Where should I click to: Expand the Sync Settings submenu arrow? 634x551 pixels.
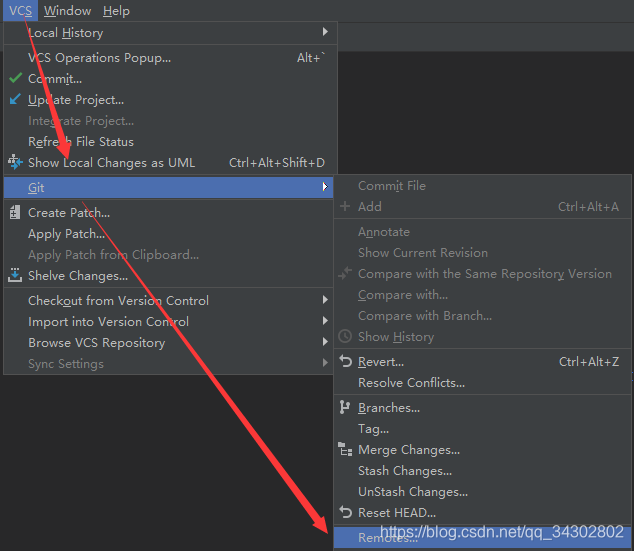325,363
